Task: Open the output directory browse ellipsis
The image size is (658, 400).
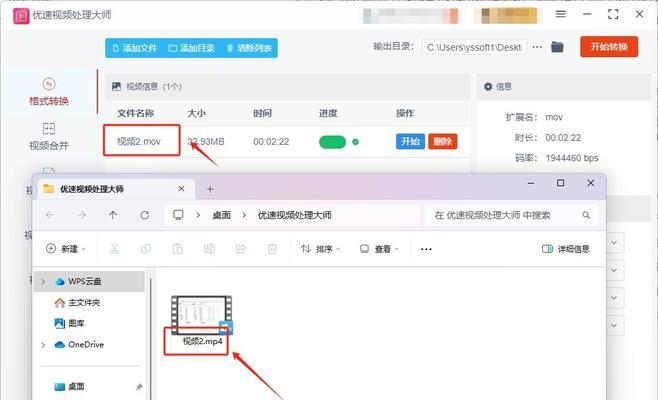Action: tap(537, 47)
